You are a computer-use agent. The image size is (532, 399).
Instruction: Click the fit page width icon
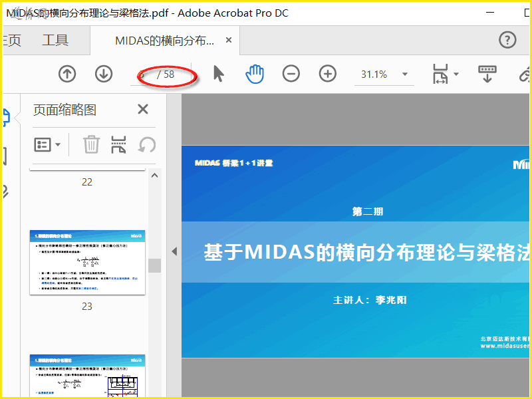[x=440, y=74]
